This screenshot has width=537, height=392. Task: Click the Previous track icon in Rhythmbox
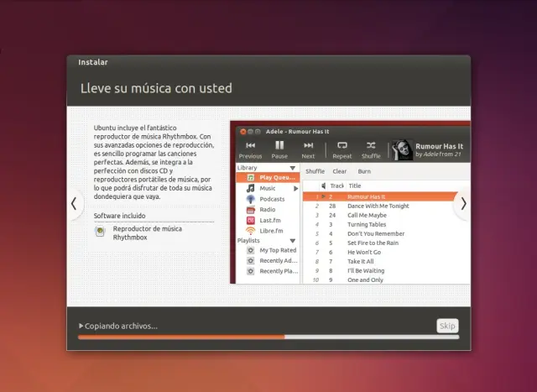[250, 145]
